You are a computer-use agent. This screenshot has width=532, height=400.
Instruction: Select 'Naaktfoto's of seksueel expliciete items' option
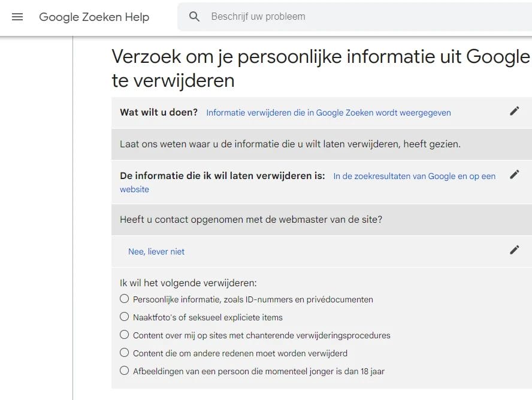(125, 317)
